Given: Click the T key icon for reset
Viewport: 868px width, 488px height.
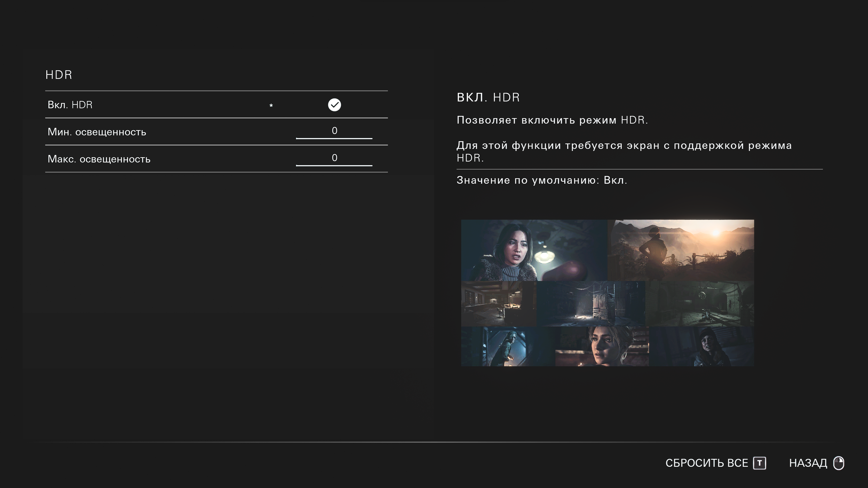Looking at the screenshot, I should 759,463.
